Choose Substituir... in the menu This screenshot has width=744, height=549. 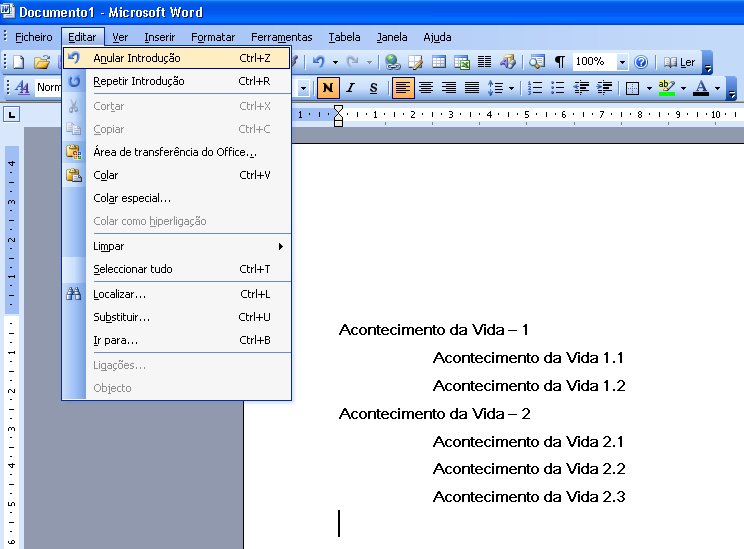point(177,317)
